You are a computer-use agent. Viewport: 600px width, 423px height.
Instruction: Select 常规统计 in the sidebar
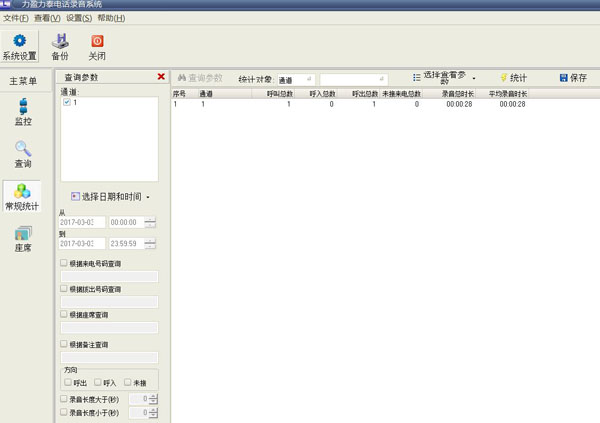pyautogui.click(x=23, y=196)
